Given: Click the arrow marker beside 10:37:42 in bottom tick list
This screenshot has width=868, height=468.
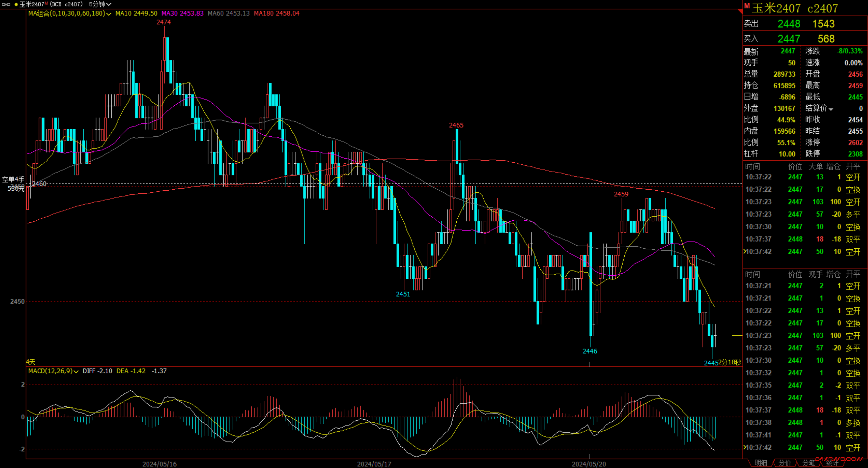Looking at the screenshot, I should pyautogui.click(x=745, y=447).
